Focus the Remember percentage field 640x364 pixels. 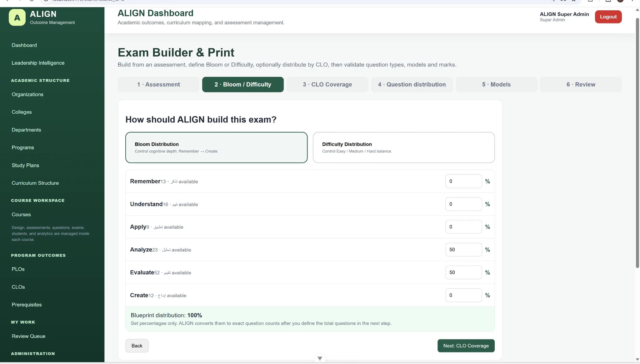click(x=463, y=181)
